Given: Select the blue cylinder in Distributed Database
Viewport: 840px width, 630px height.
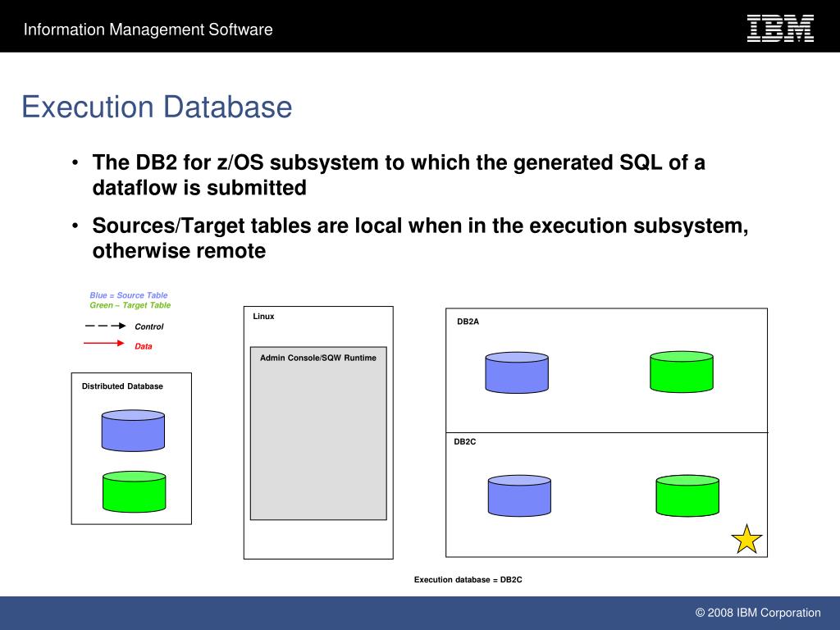Looking at the screenshot, I should click(x=133, y=430).
